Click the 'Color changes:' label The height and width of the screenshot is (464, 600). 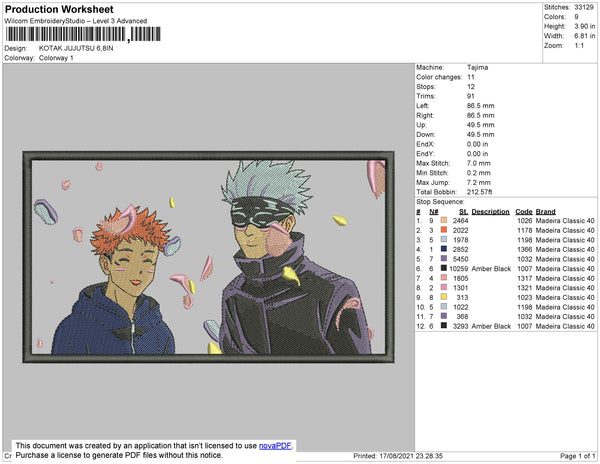tap(439, 77)
